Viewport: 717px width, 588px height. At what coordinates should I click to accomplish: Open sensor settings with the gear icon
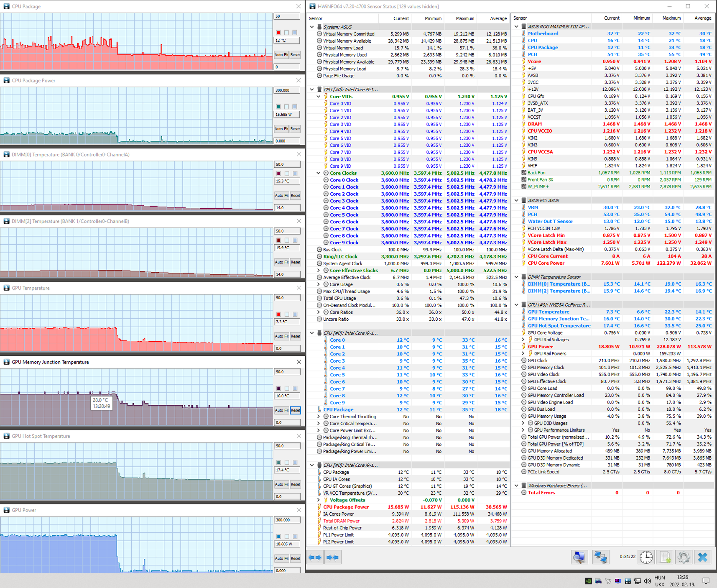tap(684, 557)
